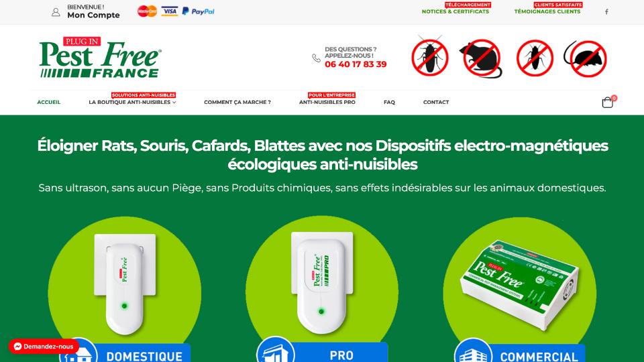Open Comment ça marche menu item
Viewport: 644px width, 362px height.
(237, 102)
